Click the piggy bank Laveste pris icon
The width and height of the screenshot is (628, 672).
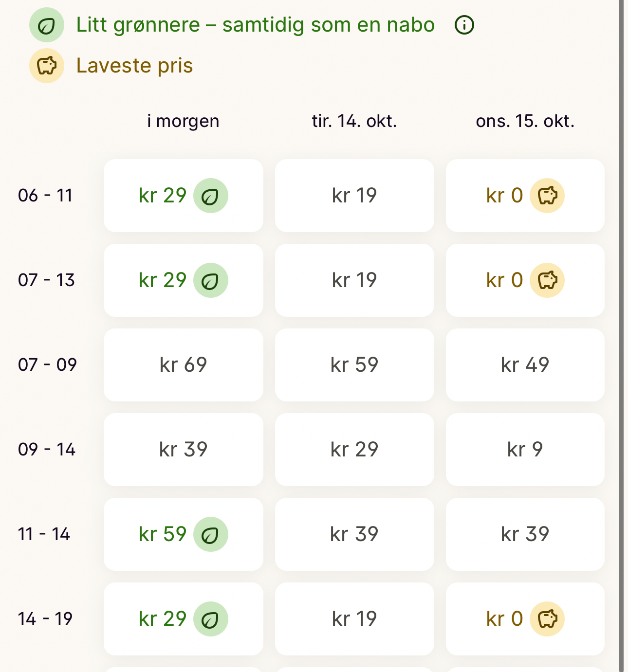click(47, 66)
